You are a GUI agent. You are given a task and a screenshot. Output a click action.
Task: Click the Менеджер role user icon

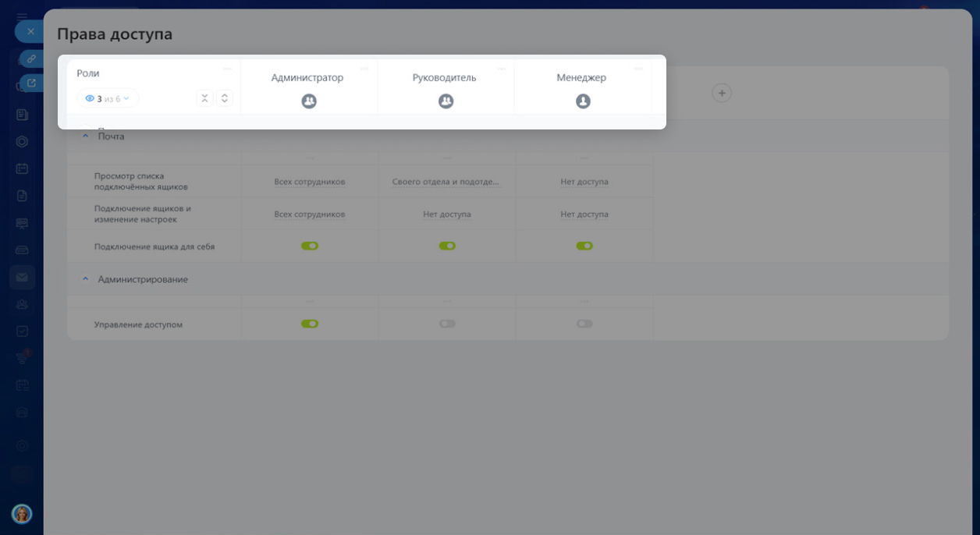click(583, 101)
